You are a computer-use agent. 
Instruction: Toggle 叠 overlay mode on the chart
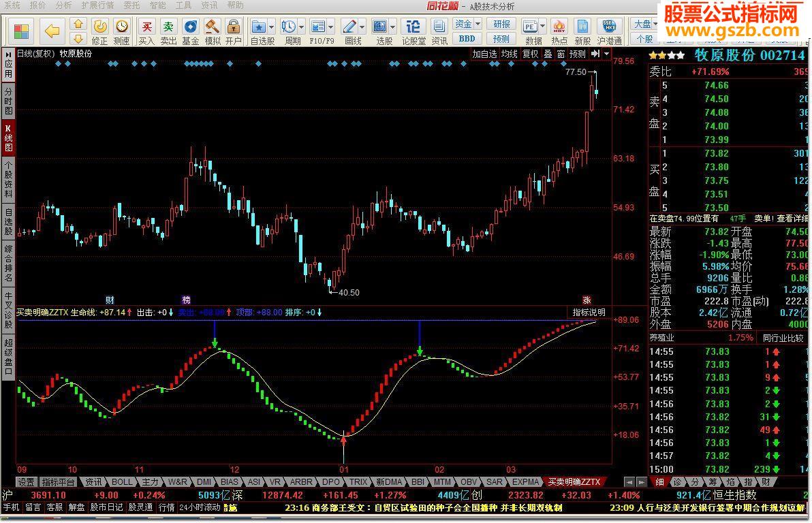tap(548, 54)
